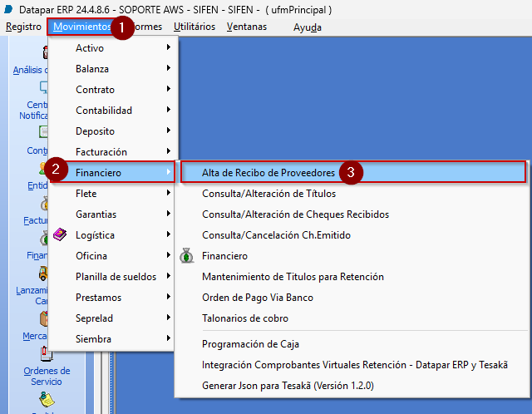Choose Consulta/Alteración de Títulos
This screenshot has height=414, width=532.
pos(352,194)
